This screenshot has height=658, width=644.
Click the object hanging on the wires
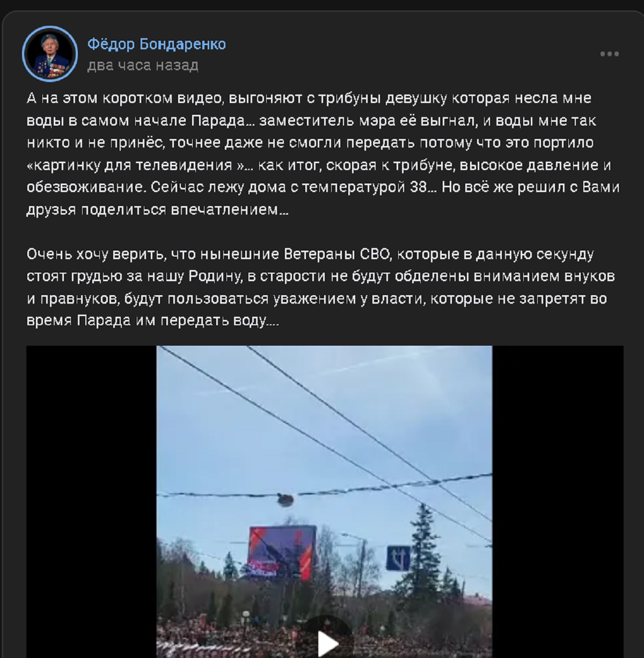pyautogui.click(x=286, y=500)
